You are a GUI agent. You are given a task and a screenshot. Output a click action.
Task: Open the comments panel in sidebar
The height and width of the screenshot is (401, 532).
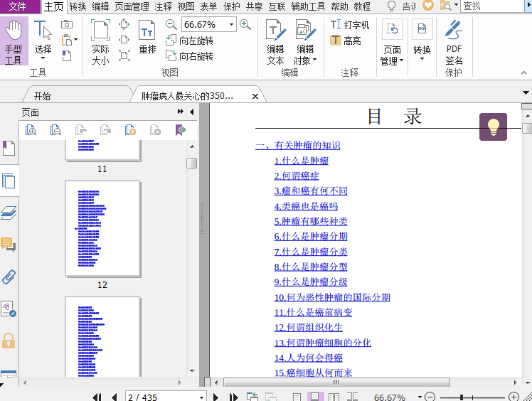pyautogui.click(x=9, y=245)
